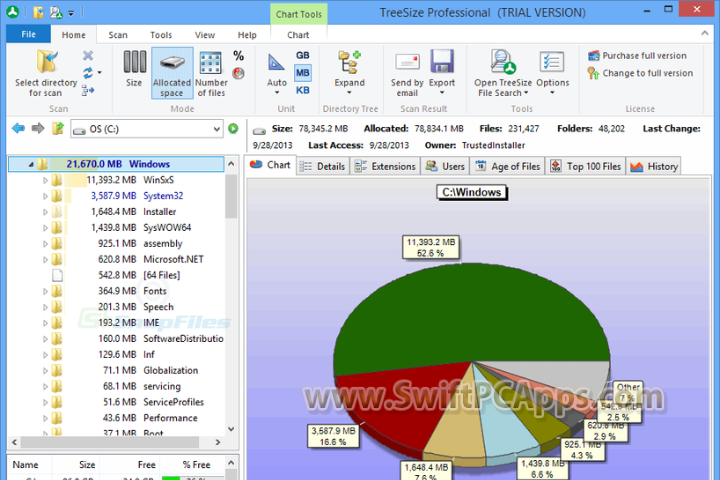720x480 pixels.
Task: Click the tan Installer pie slice
Action: coord(457,423)
